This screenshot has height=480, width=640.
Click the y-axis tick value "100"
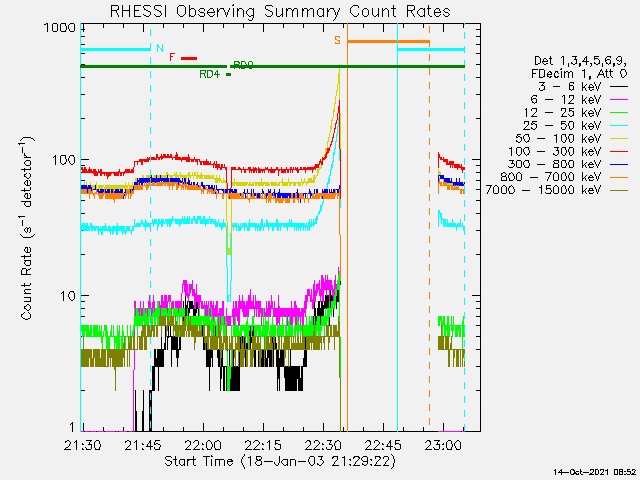(64, 160)
